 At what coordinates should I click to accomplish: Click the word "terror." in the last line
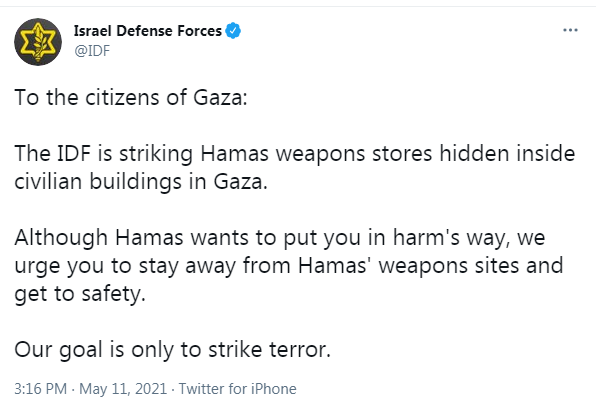[x=300, y=350]
